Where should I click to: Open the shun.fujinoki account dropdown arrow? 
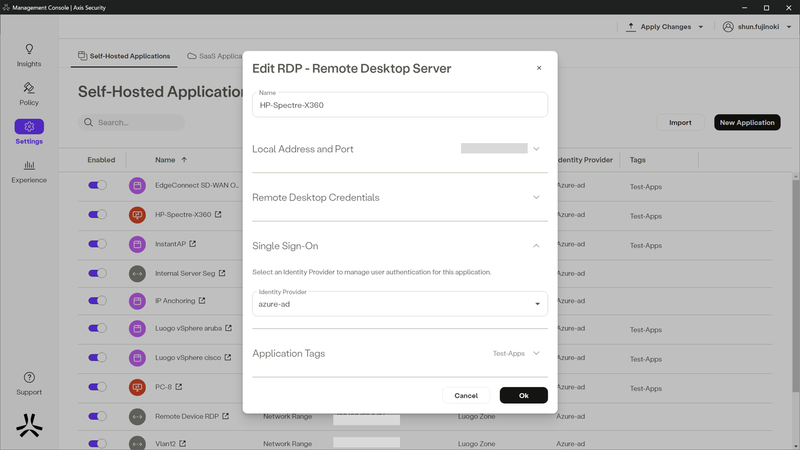click(x=789, y=27)
